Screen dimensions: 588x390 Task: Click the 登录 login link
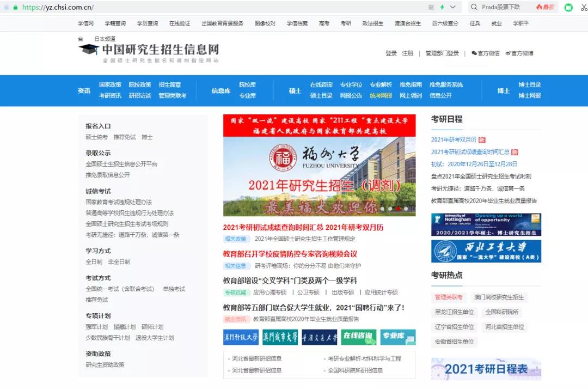coord(391,53)
